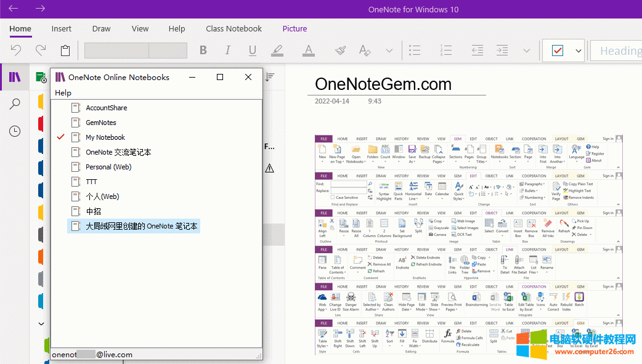Collapse the sidebar list using the chevron

pos(41,323)
